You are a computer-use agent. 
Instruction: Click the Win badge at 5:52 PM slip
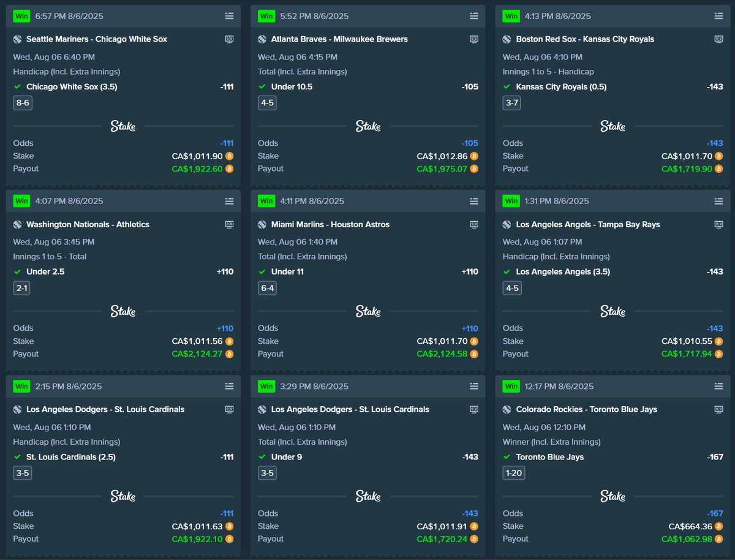click(x=267, y=16)
